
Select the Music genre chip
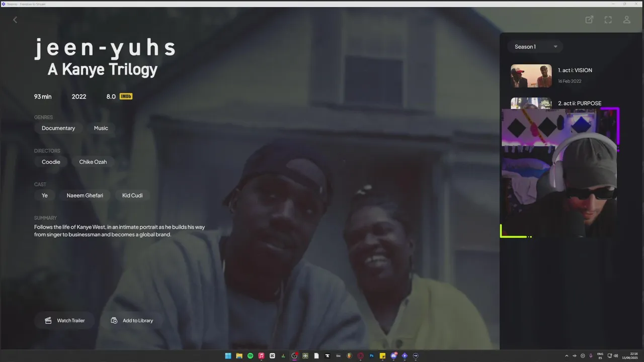tap(101, 128)
